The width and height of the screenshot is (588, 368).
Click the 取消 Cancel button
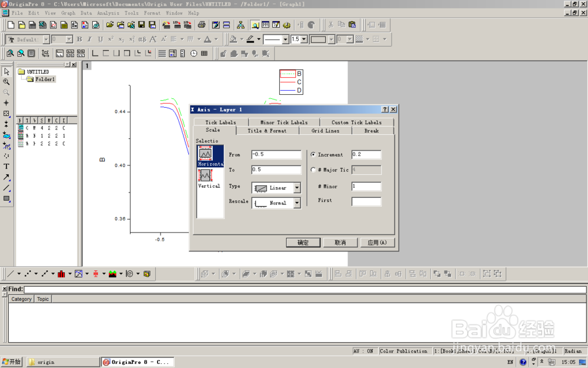(340, 243)
